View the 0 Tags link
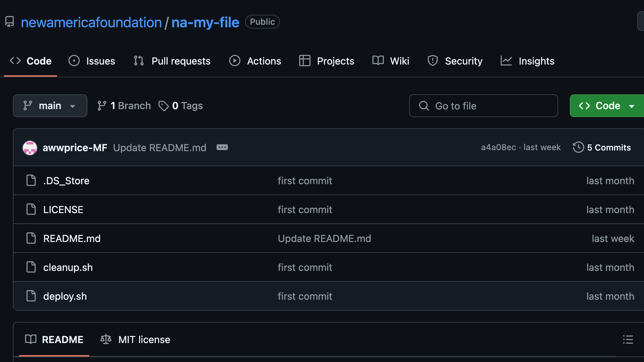Viewport: 644px width, 362px height. pos(181,106)
